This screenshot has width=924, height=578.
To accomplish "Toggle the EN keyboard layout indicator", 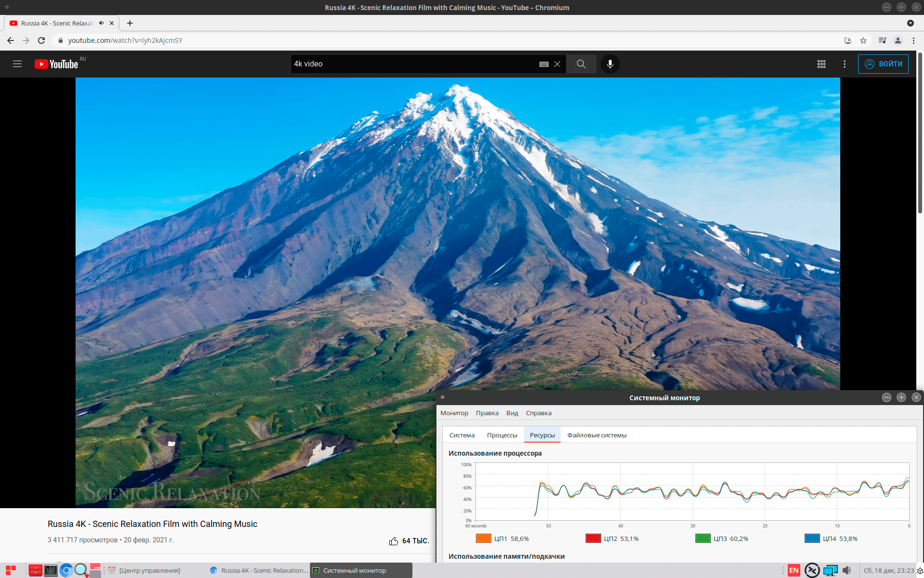I will pos(794,570).
